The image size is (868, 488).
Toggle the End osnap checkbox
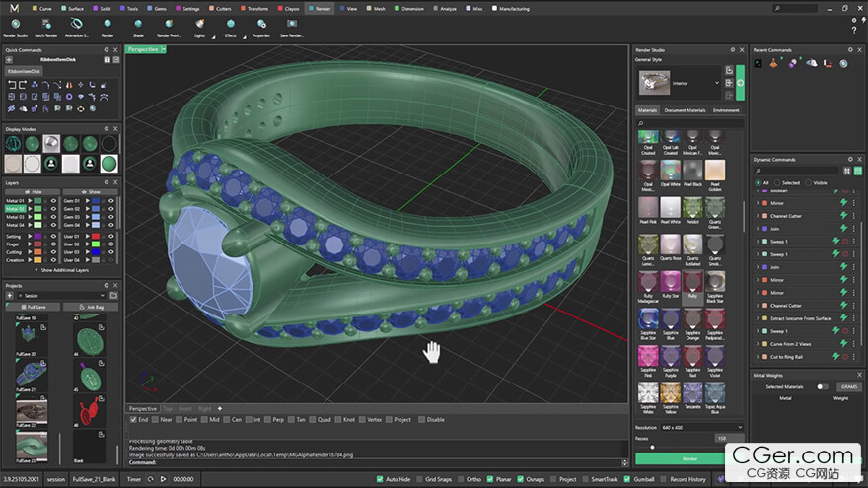133,420
